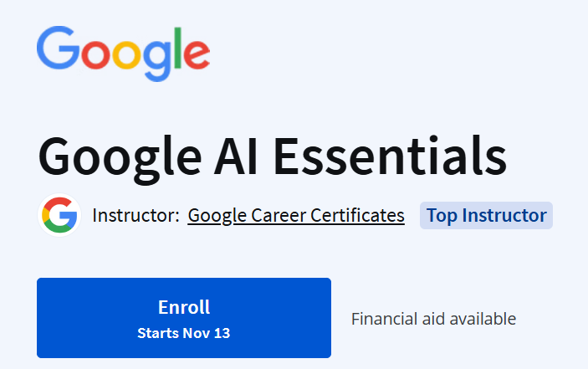Click "Starts Nov 13" inside the Enroll button
The height and width of the screenshot is (369, 588).
tap(184, 333)
